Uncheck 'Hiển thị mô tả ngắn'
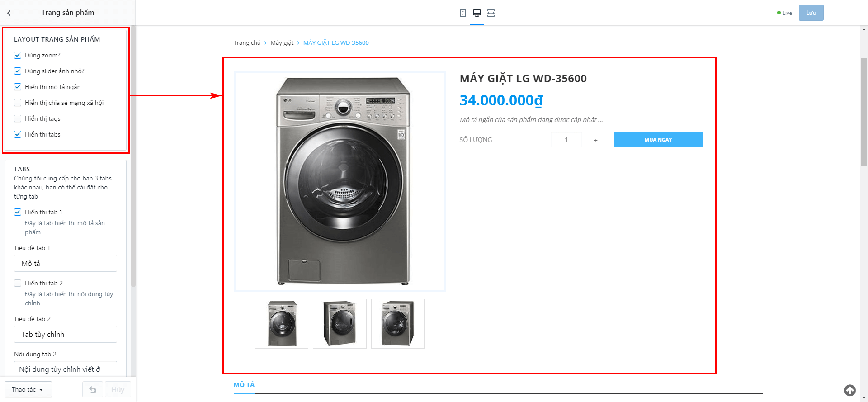 18,87
